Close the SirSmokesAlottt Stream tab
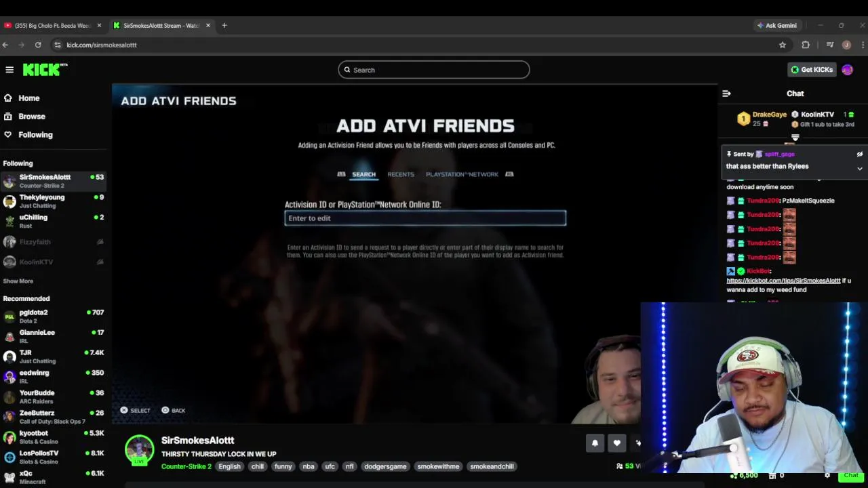 pyautogui.click(x=208, y=26)
